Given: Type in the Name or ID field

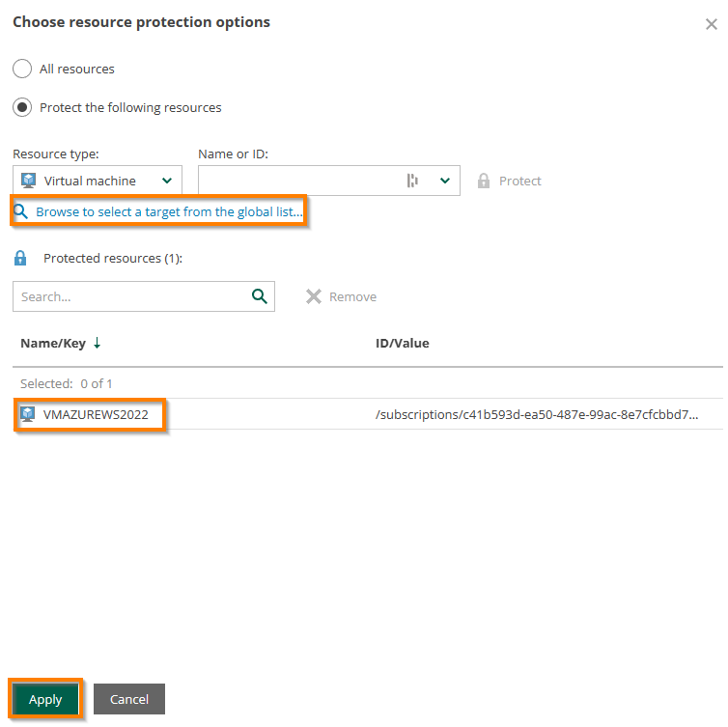Looking at the screenshot, I should pyautogui.click(x=299, y=181).
